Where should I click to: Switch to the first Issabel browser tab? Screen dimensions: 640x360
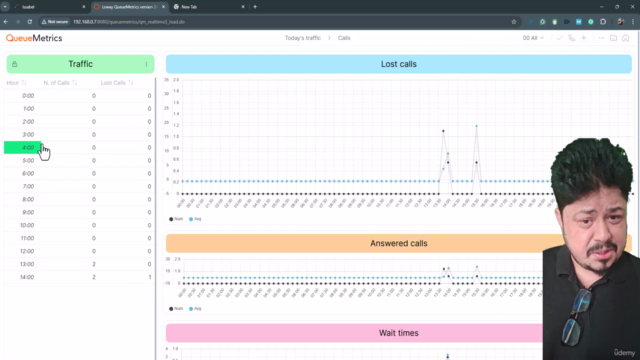(49, 7)
